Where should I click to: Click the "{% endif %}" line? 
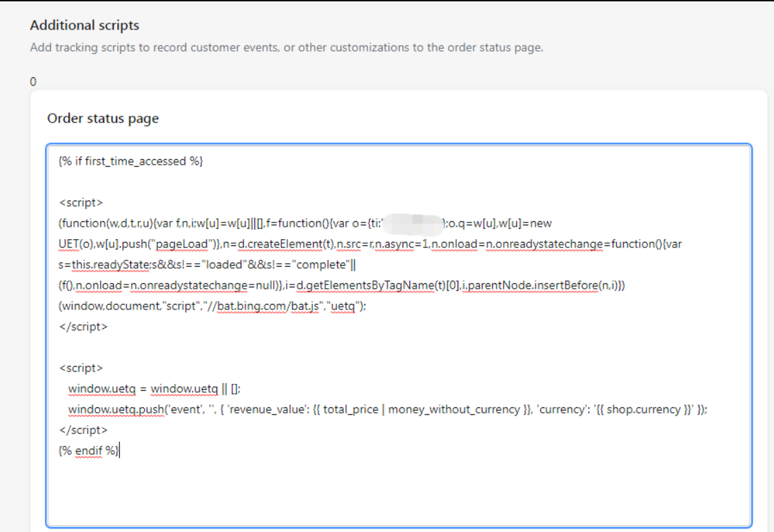pyautogui.click(x=89, y=451)
